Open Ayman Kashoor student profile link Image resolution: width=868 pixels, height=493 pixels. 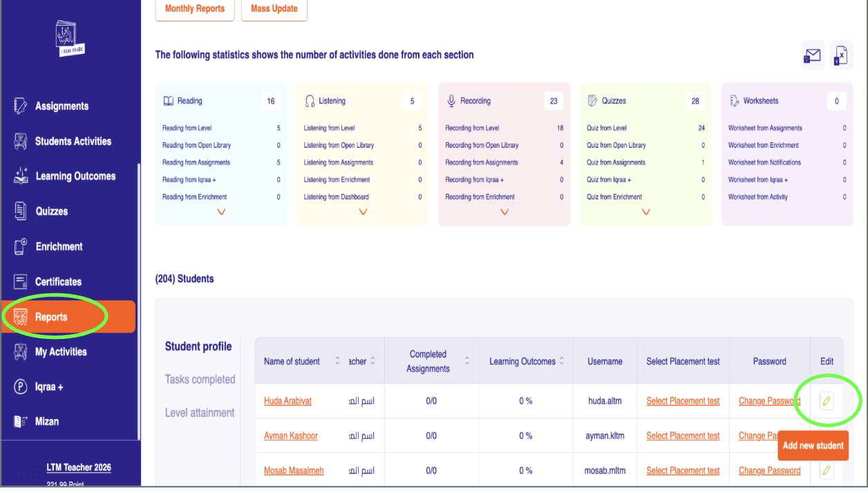290,436
